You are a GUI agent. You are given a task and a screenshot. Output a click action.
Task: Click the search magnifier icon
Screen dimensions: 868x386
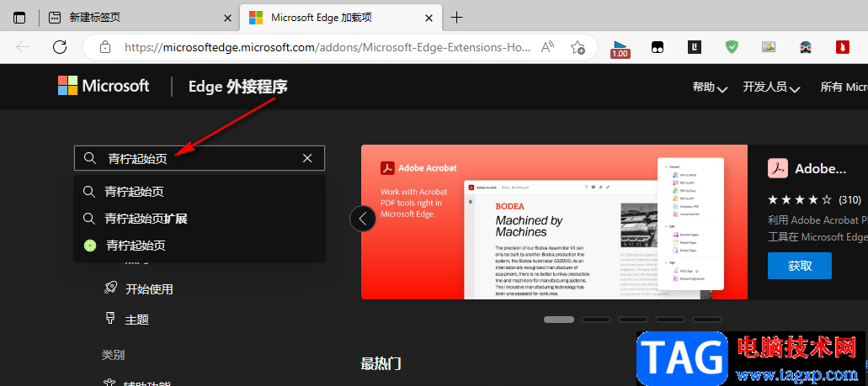pos(90,158)
